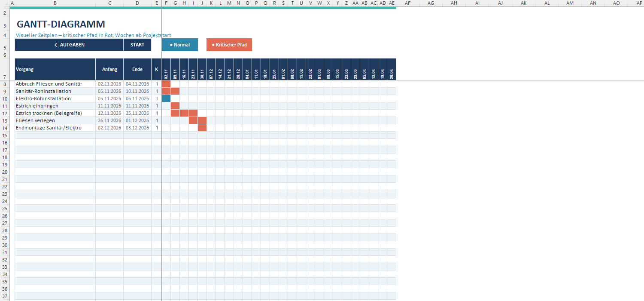
Task: Select column C via its header
Action: (109, 3)
